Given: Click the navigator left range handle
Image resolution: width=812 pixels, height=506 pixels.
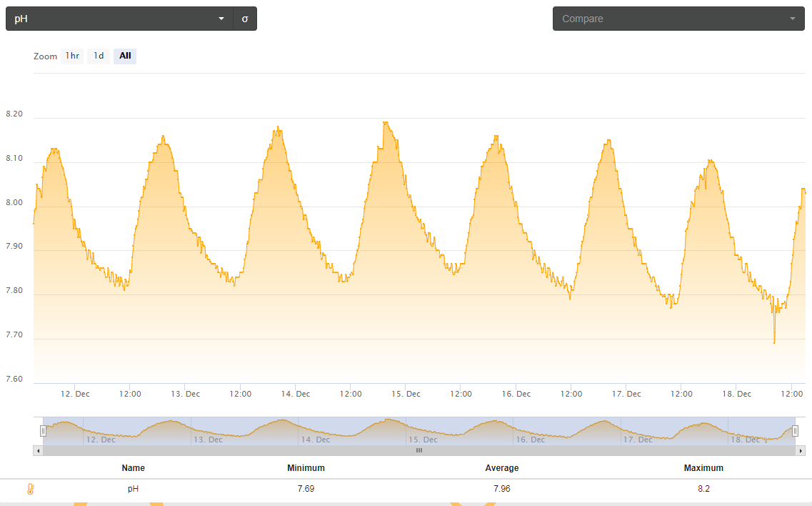Looking at the screenshot, I should (43, 431).
